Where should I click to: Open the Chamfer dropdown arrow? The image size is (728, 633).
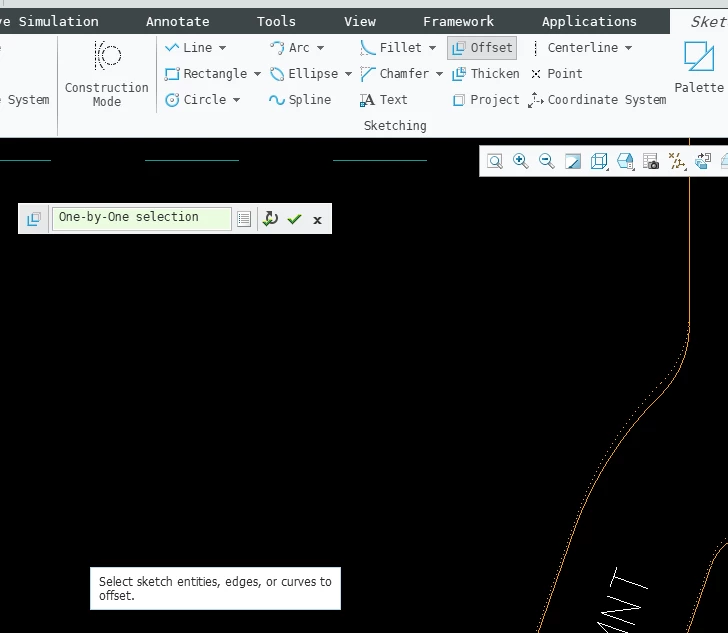pos(439,74)
